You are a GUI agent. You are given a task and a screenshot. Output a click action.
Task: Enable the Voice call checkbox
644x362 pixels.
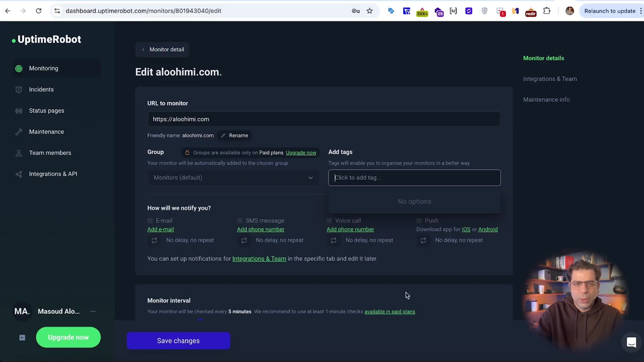[x=329, y=221]
